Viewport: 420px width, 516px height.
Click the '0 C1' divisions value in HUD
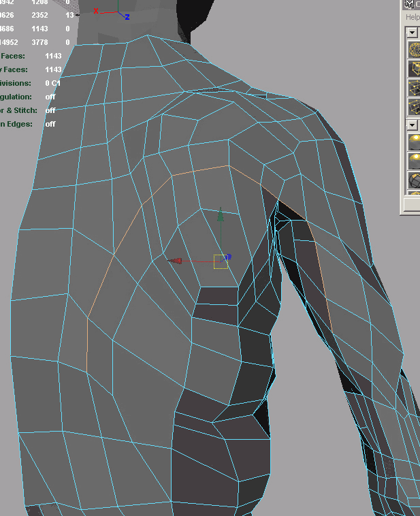pos(52,83)
